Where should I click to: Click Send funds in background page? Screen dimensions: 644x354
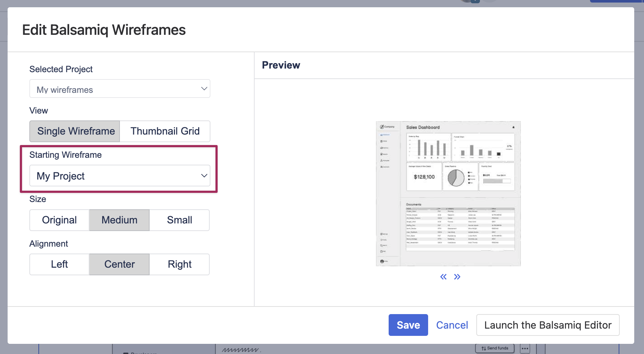click(x=495, y=348)
